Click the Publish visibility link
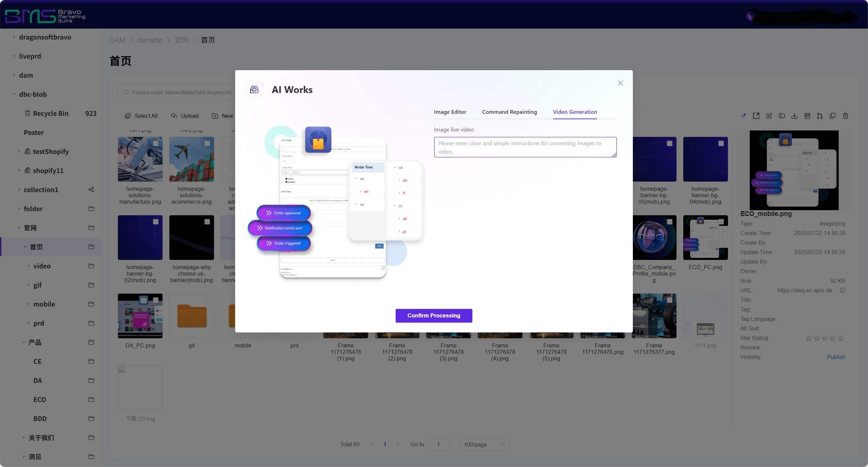 [x=836, y=357]
